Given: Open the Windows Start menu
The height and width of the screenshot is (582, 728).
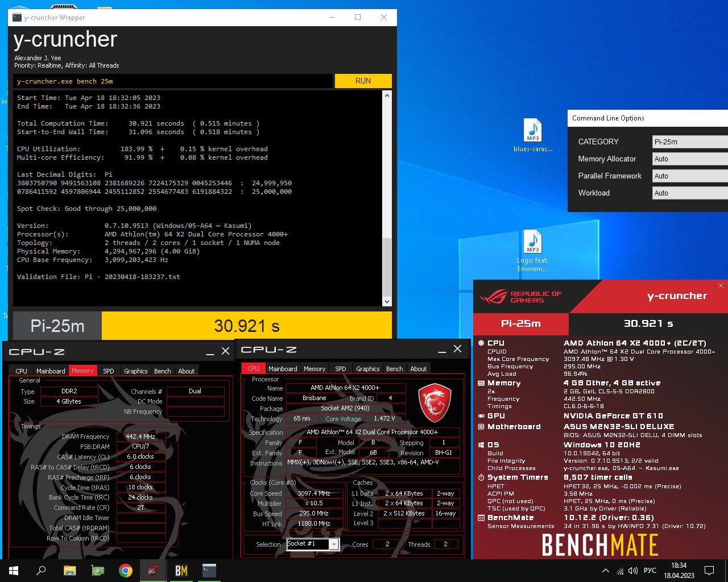Looking at the screenshot, I should coord(14,571).
